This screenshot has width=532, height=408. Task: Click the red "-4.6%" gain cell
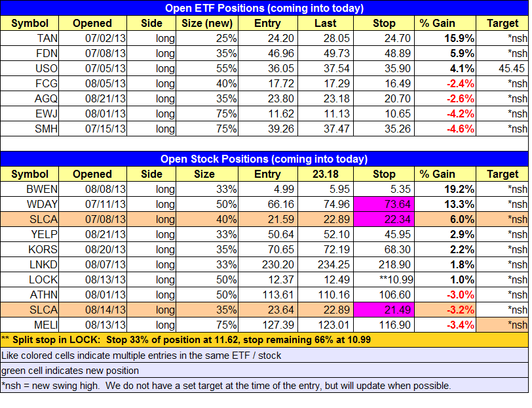[x=445, y=129]
